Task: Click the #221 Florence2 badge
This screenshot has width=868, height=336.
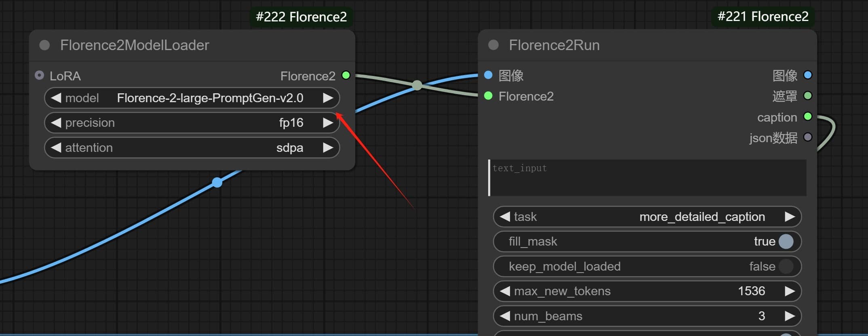Action: pos(763,17)
